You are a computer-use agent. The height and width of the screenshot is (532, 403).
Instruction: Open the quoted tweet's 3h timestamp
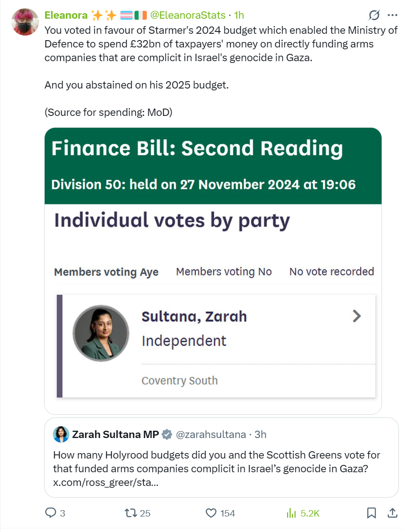coord(260,434)
